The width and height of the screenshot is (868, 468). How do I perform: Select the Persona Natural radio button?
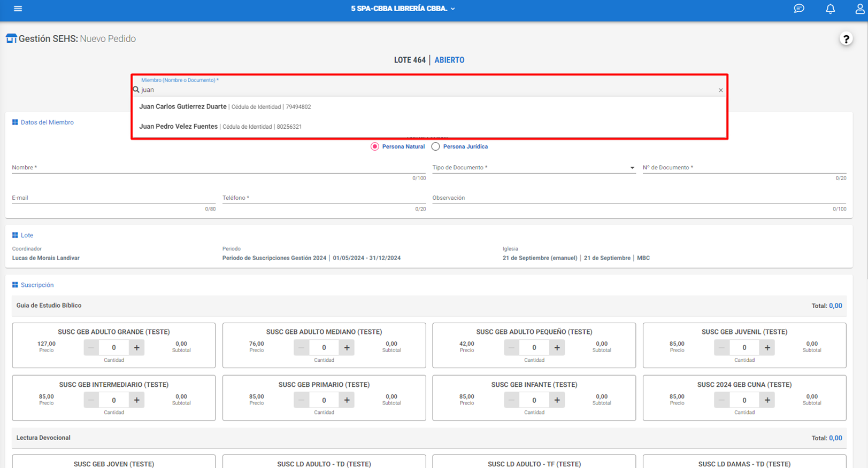[375, 146]
